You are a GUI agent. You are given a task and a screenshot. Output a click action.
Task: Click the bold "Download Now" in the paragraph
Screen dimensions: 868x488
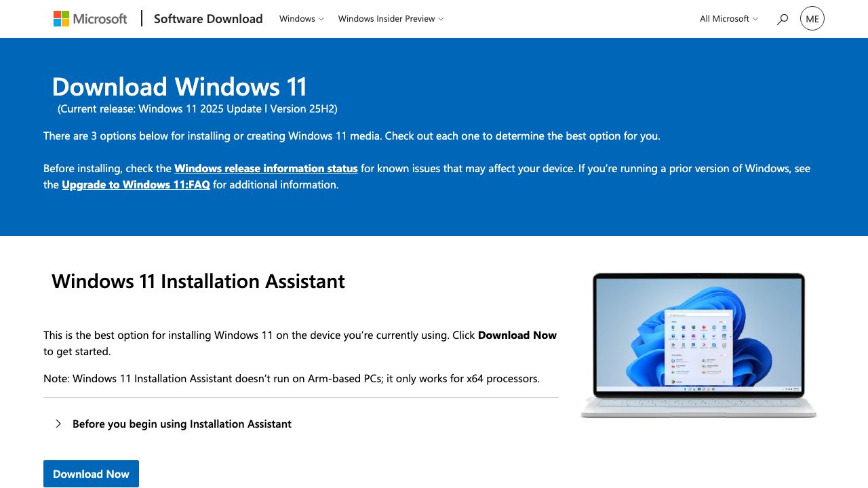(517, 335)
